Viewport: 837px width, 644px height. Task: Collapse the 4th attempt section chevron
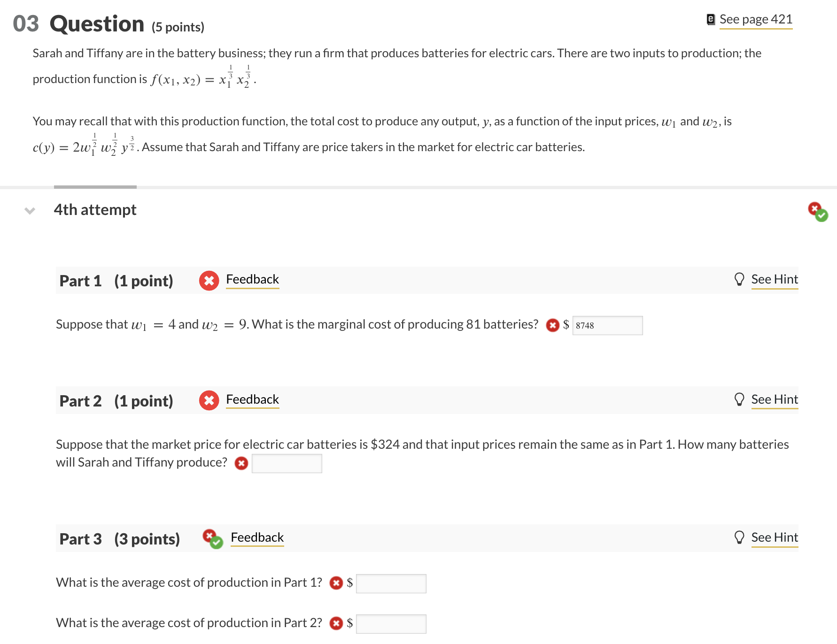click(29, 211)
